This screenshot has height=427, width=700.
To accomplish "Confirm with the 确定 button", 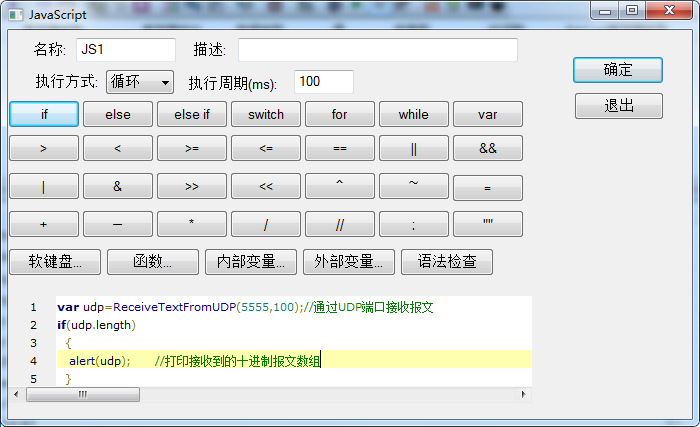I will click(618, 70).
